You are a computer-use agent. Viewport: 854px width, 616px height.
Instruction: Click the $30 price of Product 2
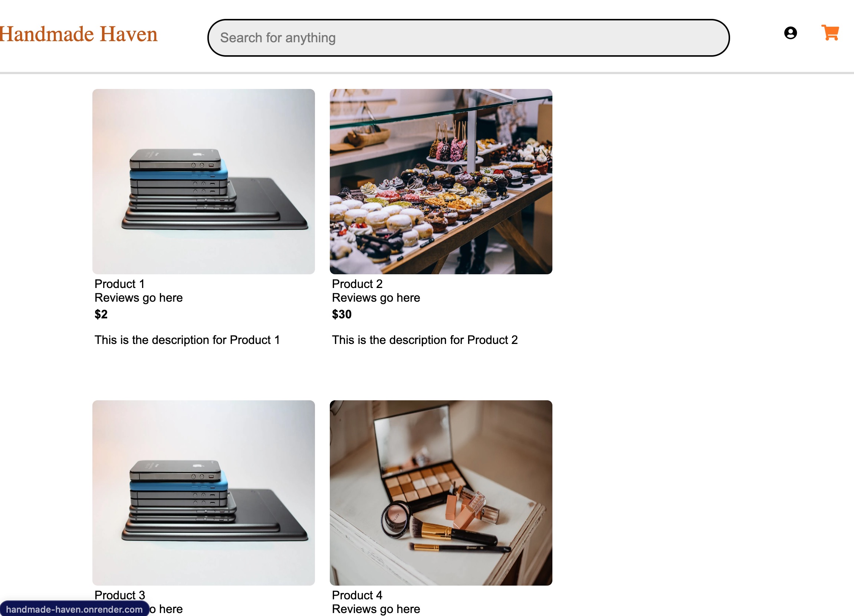pyautogui.click(x=342, y=314)
